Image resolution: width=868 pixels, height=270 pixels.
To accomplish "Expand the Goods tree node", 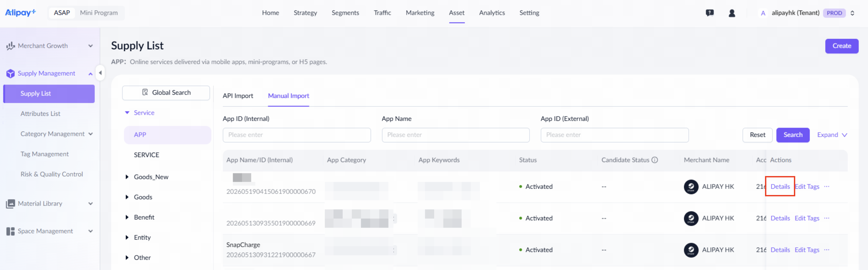I will [127, 197].
